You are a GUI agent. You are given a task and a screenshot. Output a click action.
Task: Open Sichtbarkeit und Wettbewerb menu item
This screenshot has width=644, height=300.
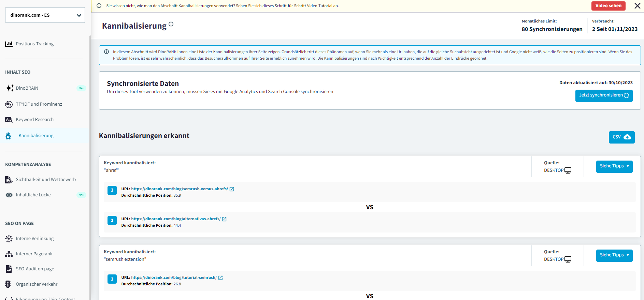[x=46, y=180]
